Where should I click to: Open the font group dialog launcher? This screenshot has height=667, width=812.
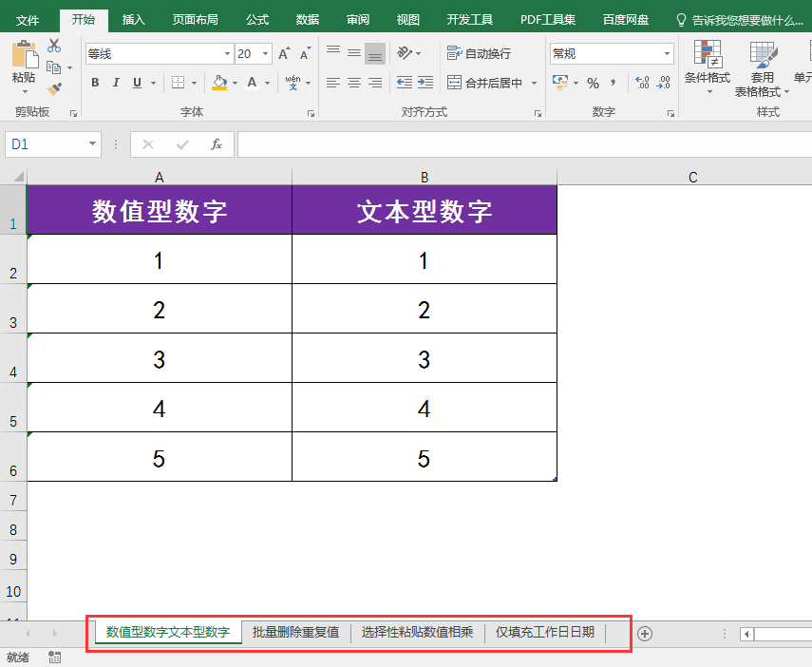[311, 113]
